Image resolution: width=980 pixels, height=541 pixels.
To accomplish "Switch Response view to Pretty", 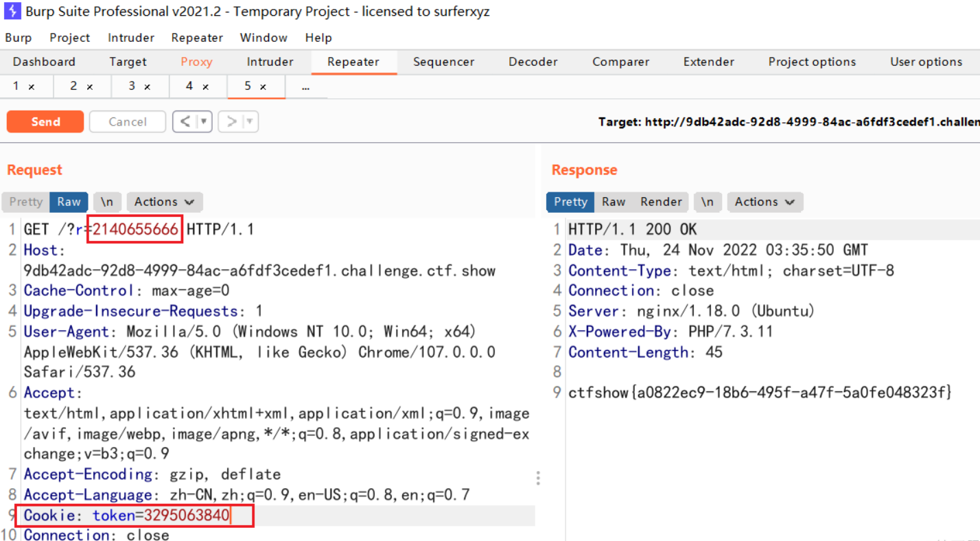I will tap(571, 202).
